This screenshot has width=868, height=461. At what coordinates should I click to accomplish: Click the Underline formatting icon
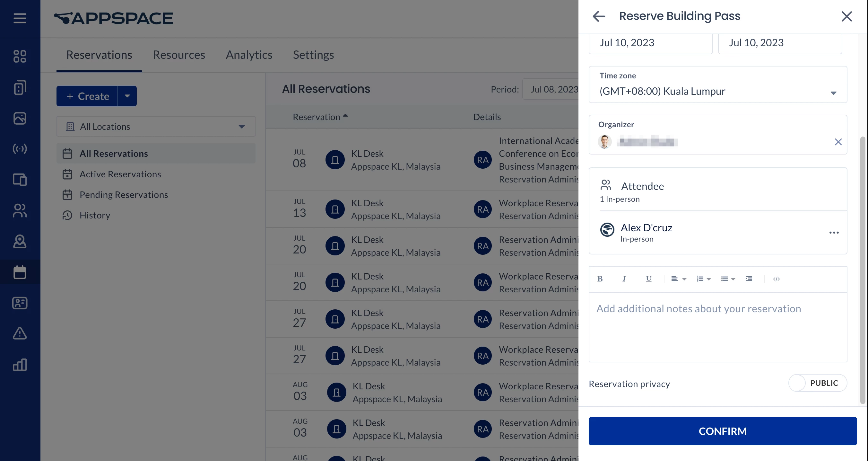(x=648, y=279)
